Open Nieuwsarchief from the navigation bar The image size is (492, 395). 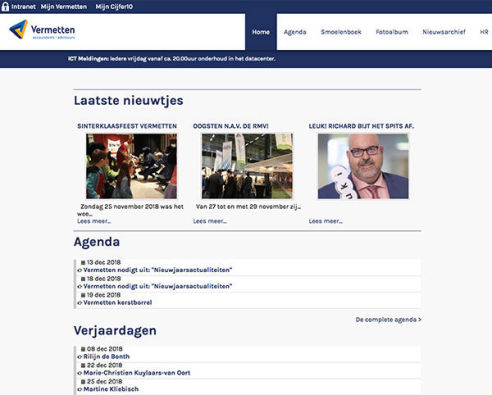[x=444, y=32]
